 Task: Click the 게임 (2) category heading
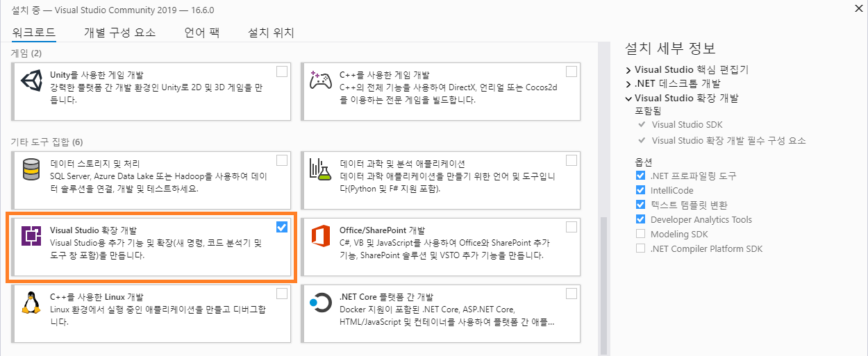pyautogui.click(x=26, y=53)
